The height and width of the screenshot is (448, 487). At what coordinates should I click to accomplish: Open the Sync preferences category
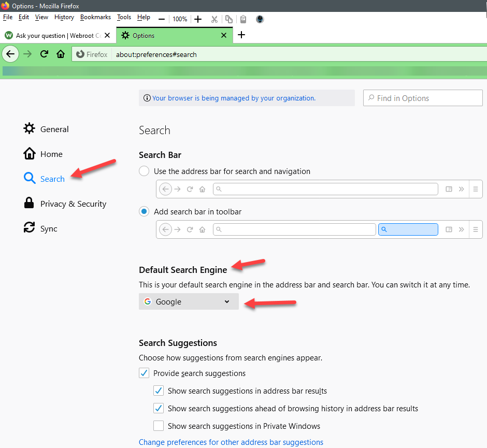click(40, 228)
